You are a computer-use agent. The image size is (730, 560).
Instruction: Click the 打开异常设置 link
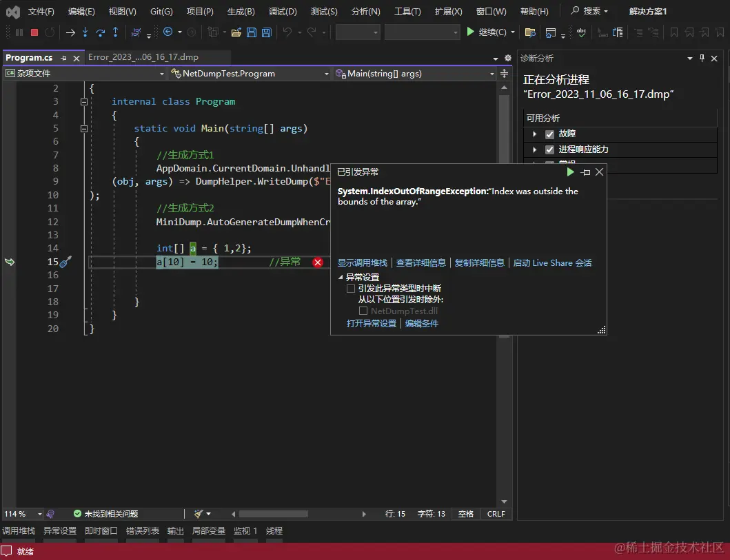tap(371, 324)
